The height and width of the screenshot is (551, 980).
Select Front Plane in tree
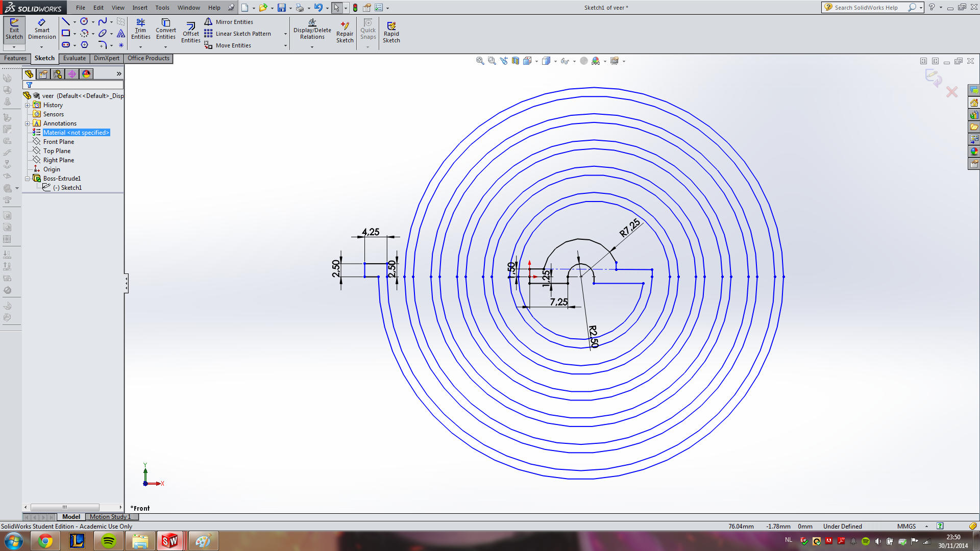click(x=58, y=142)
